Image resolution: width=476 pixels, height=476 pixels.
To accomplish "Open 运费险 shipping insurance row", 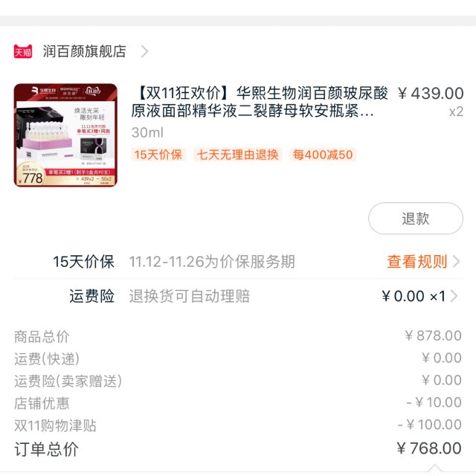I will 238,296.
